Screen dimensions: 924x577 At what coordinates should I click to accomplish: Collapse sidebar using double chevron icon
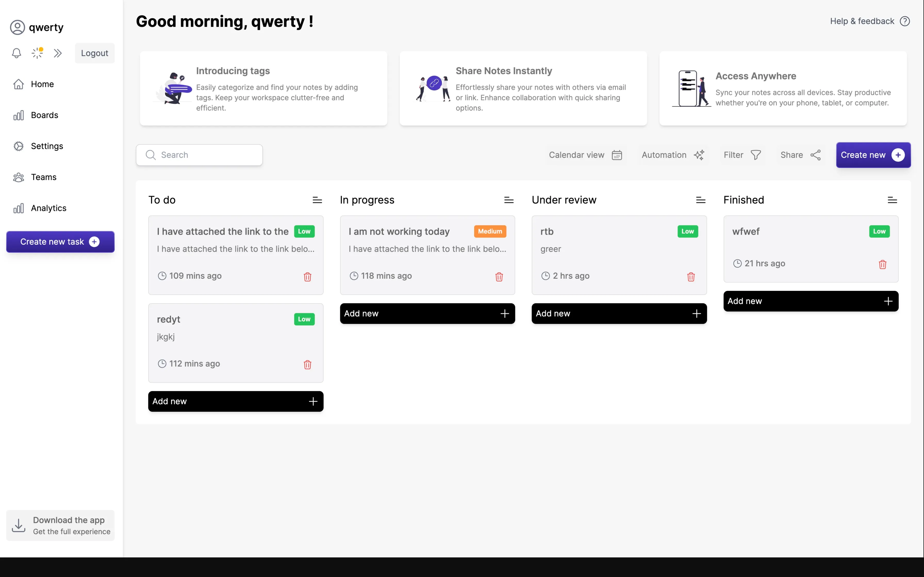click(57, 53)
